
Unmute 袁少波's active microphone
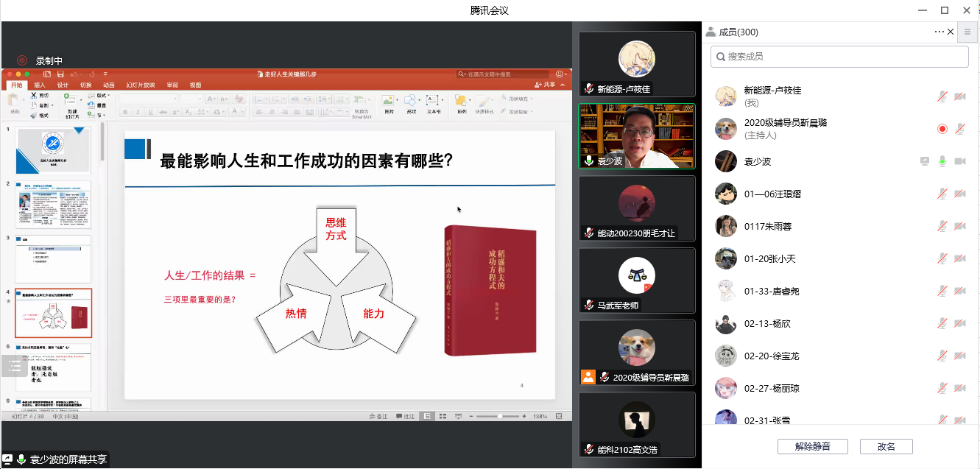pos(942,161)
